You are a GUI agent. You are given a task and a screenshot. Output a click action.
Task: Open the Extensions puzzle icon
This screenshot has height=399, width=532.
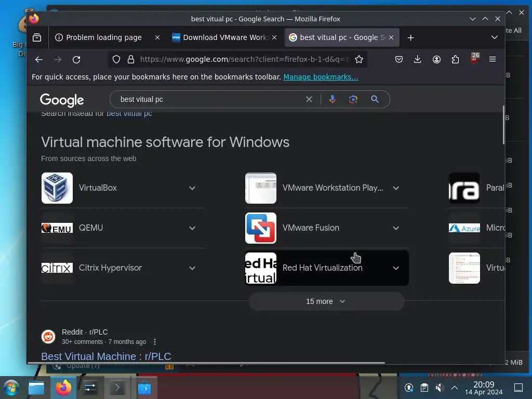click(x=455, y=59)
